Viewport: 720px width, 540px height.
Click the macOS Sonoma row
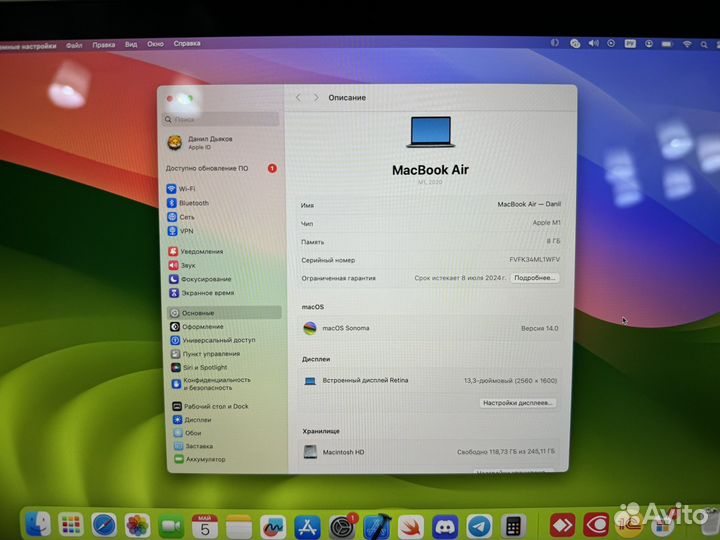430,328
